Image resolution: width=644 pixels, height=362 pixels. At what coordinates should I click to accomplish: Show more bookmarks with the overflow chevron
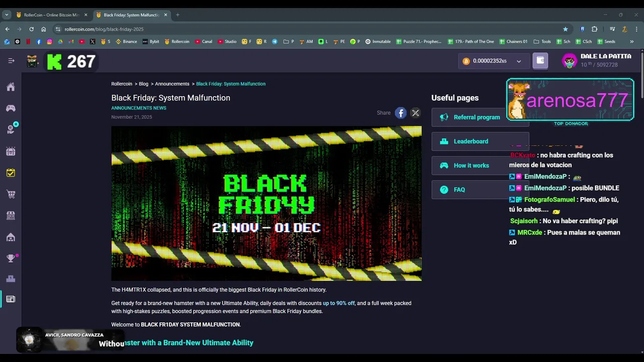coord(631,42)
